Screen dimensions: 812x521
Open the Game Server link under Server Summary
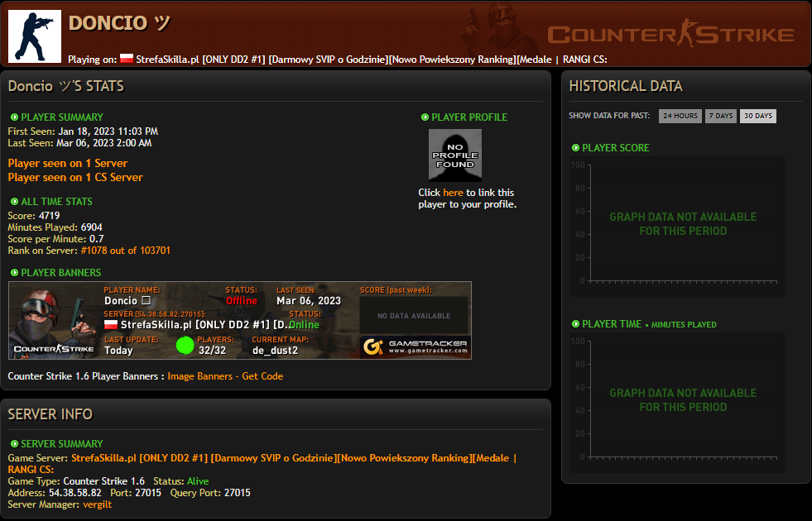pos(262,464)
